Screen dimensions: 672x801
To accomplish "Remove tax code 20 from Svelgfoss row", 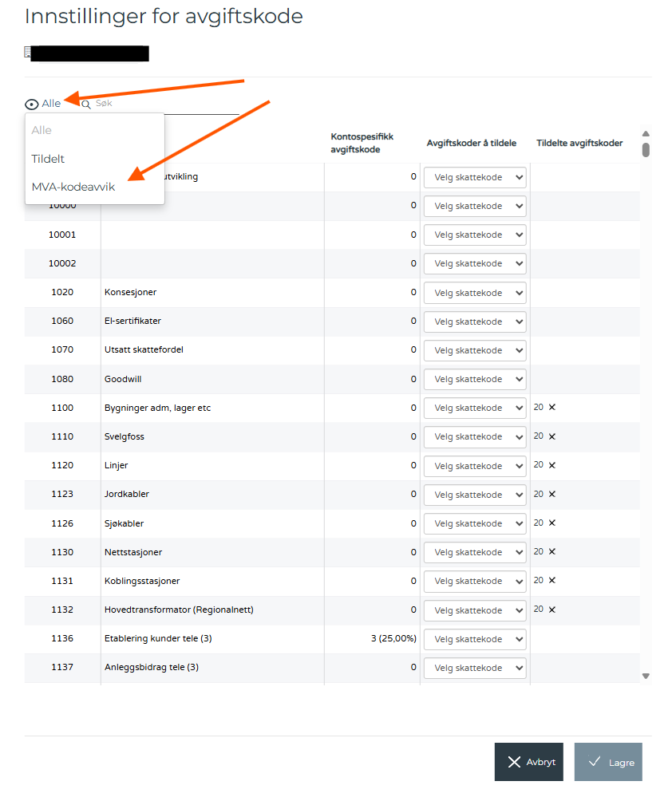I will [x=552, y=436].
